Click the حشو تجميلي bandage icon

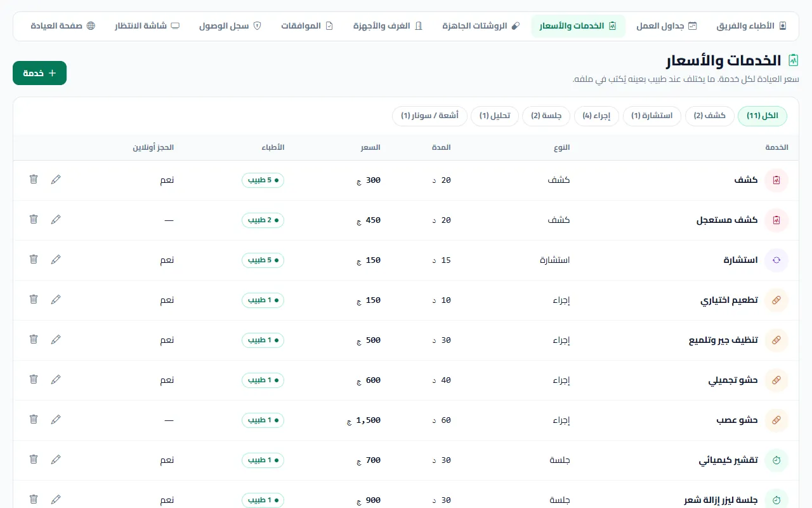tap(776, 380)
